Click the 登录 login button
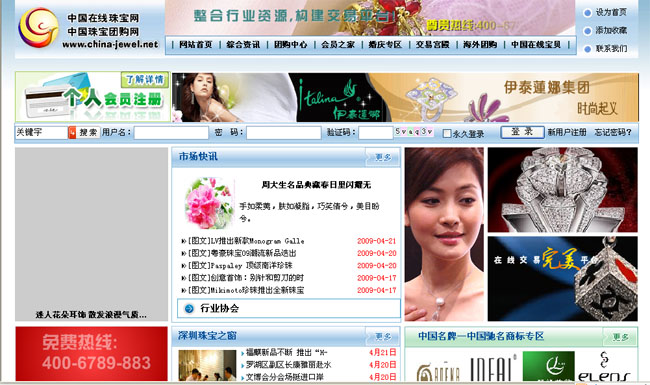This screenshot has width=650, height=385. point(522,132)
